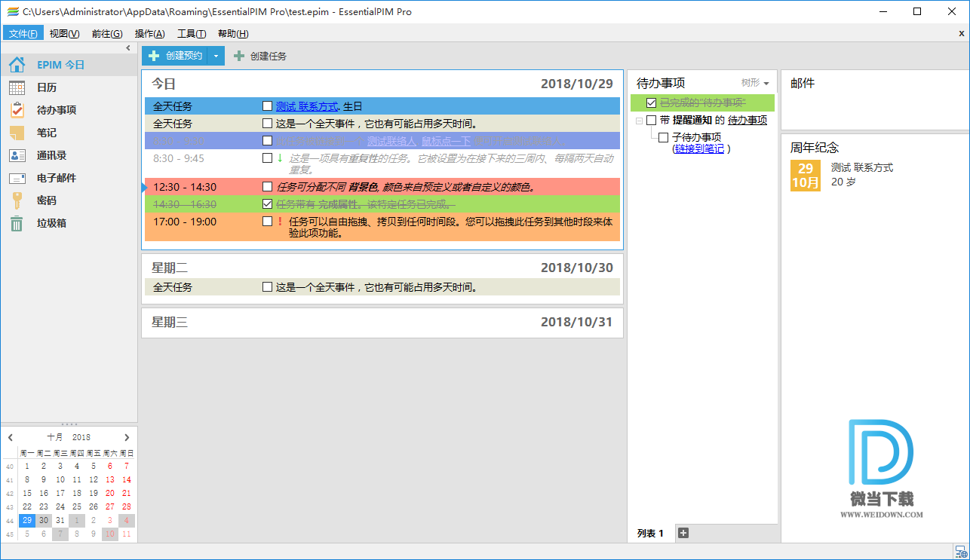Open the 创建预约 dropdown arrow
The image size is (970, 560).
tap(216, 56)
